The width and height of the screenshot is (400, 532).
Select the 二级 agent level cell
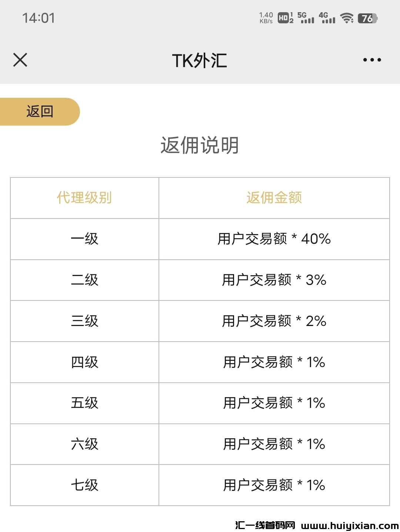coord(84,280)
